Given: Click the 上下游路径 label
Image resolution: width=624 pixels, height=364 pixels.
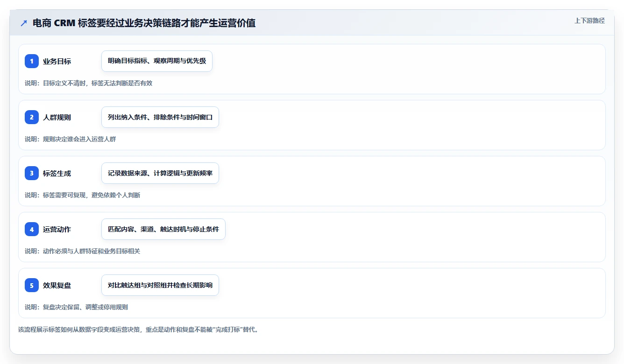Looking at the screenshot, I should 589,21.
